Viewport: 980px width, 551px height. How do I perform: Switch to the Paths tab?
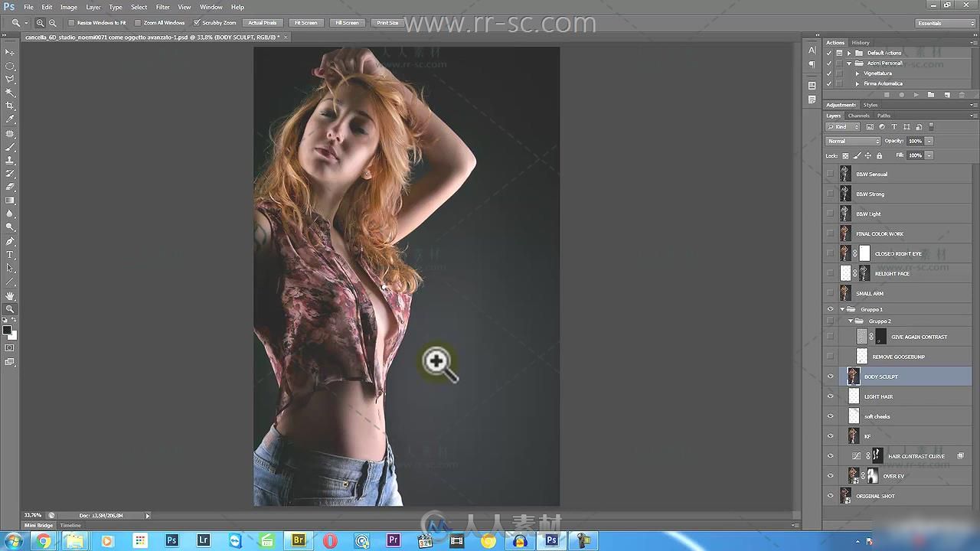(x=884, y=116)
